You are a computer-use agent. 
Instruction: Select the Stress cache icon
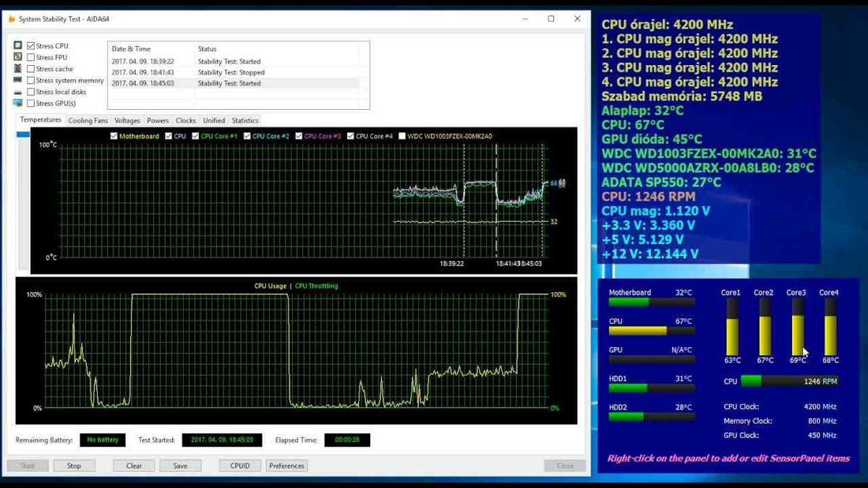pyautogui.click(x=17, y=68)
